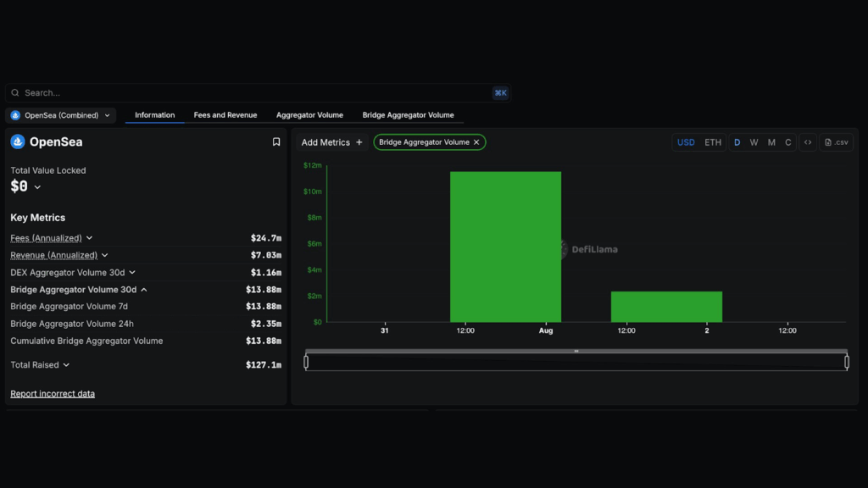Click the OpenSea logo in the info panel
Viewport: 868px width, 488px height.
click(18, 141)
